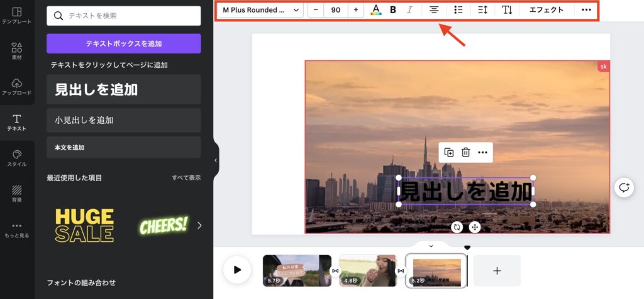Open the テンプレート sidebar tab
The height and width of the screenshot is (299, 644).
pyautogui.click(x=17, y=16)
